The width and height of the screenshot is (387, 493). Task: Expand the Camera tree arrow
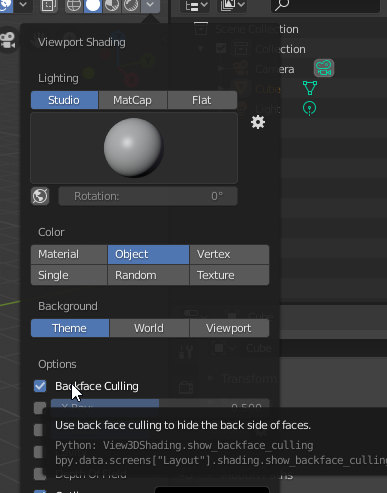pyautogui.click(x=220, y=69)
